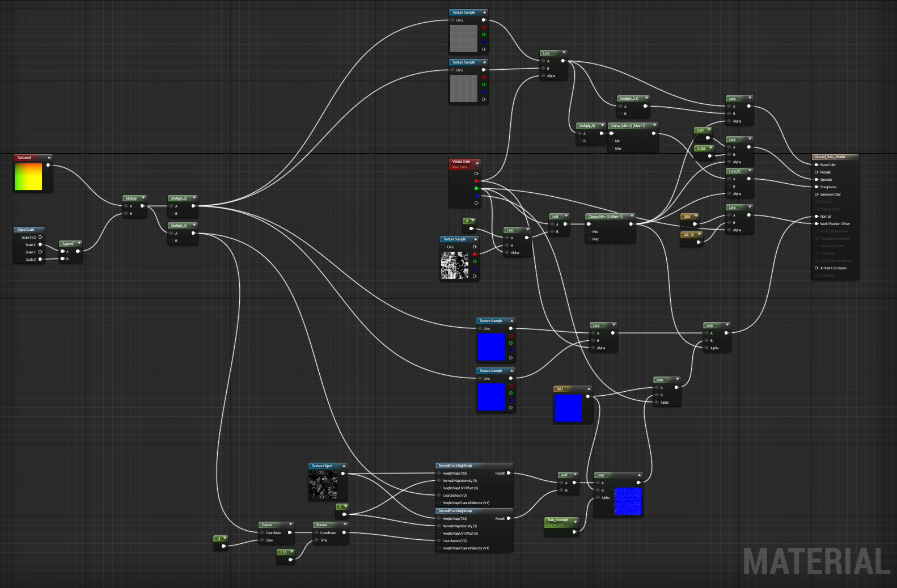Click the red channel pin on Vertex Color
Screen dimensions: 897x588
click(476, 181)
